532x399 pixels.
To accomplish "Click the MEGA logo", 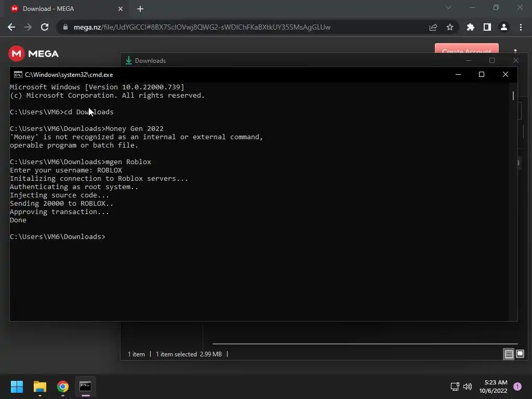I will coord(33,54).
